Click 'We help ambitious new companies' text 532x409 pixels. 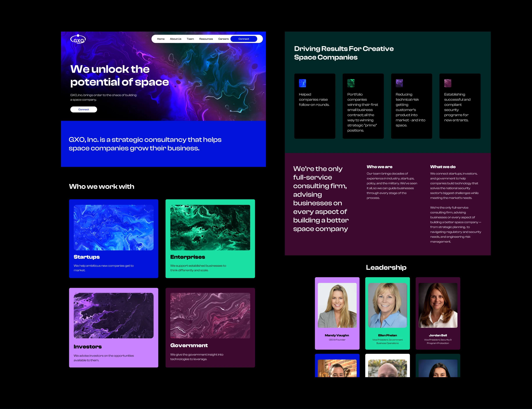click(104, 268)
